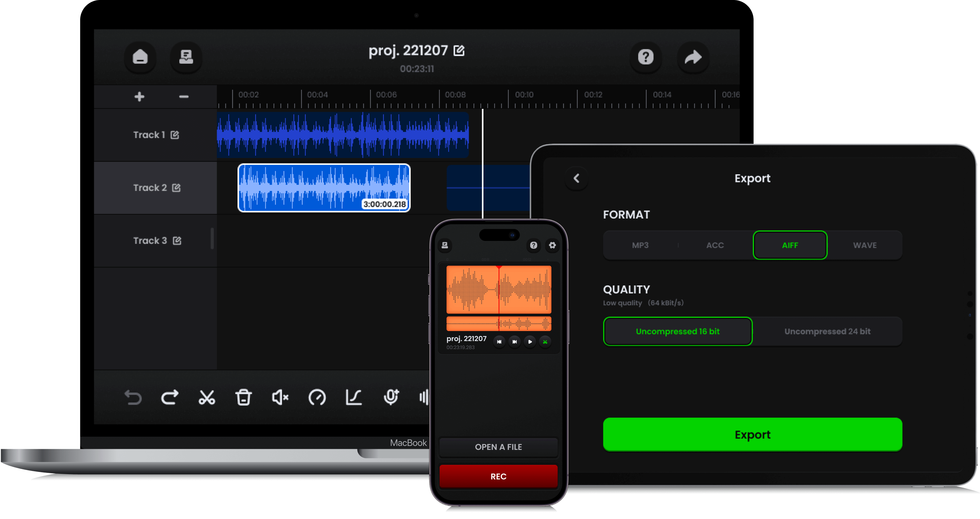This screenshot has width=980, height=519.
Task: Click the home icon button
Action: point(140,57)
